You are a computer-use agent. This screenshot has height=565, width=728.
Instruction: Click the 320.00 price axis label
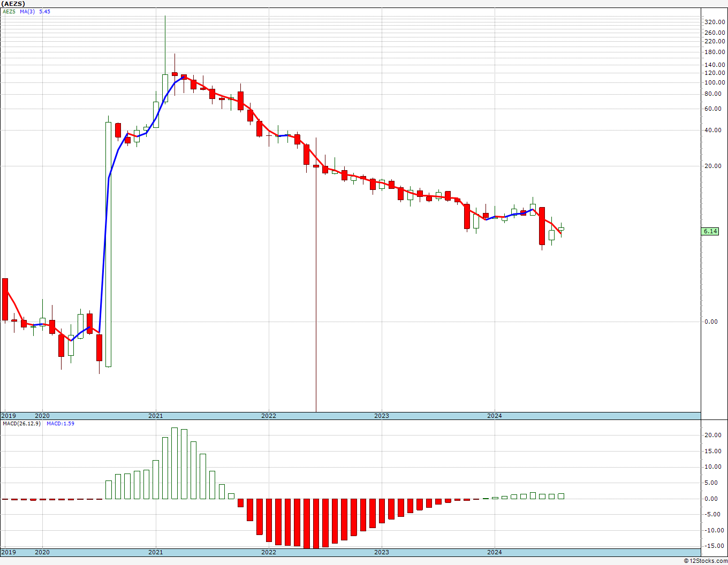(715, 22)
